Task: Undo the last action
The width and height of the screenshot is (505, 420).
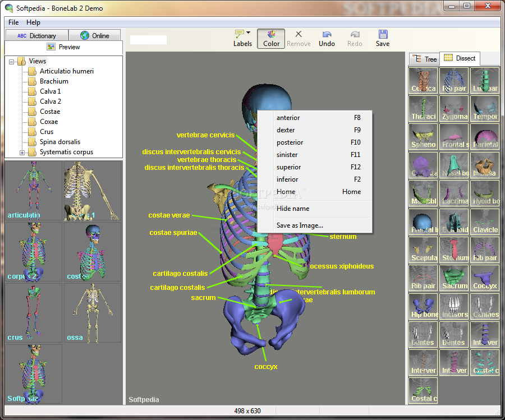Action: pyautogui.click(x=327, y=39)
